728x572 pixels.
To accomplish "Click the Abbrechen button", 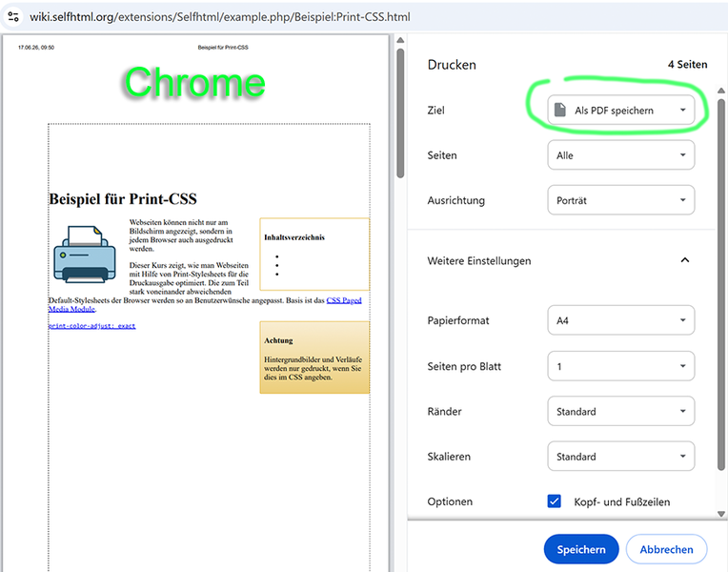I will pyautogui.click(x=666, y=549).
